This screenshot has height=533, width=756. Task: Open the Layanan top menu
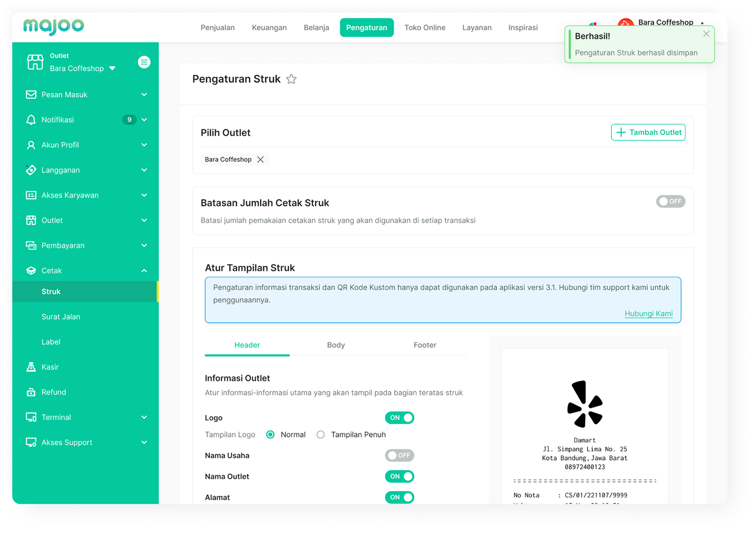tap(477, 28)
